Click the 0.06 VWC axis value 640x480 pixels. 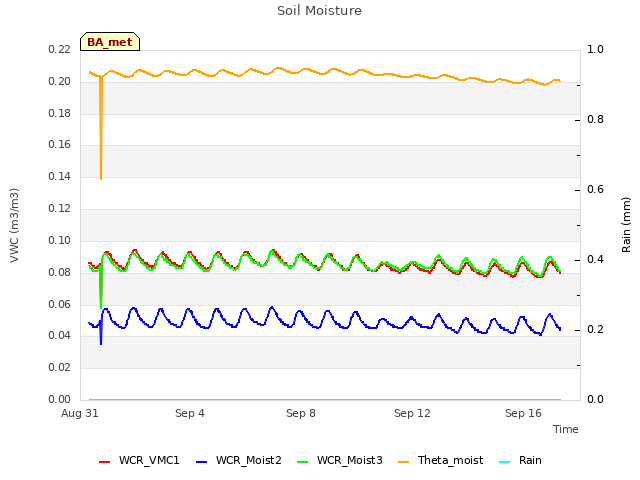(60, 304)
